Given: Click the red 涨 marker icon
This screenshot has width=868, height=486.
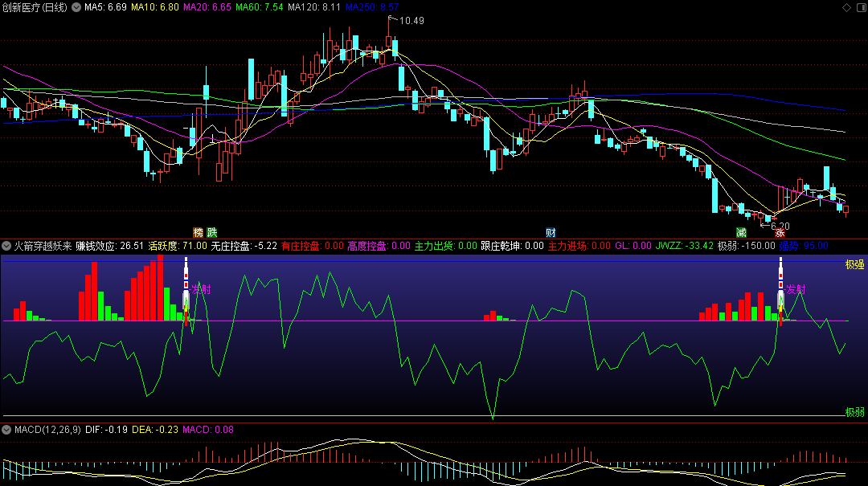Looking at the screenshot, I should click(x=780, y=233).
